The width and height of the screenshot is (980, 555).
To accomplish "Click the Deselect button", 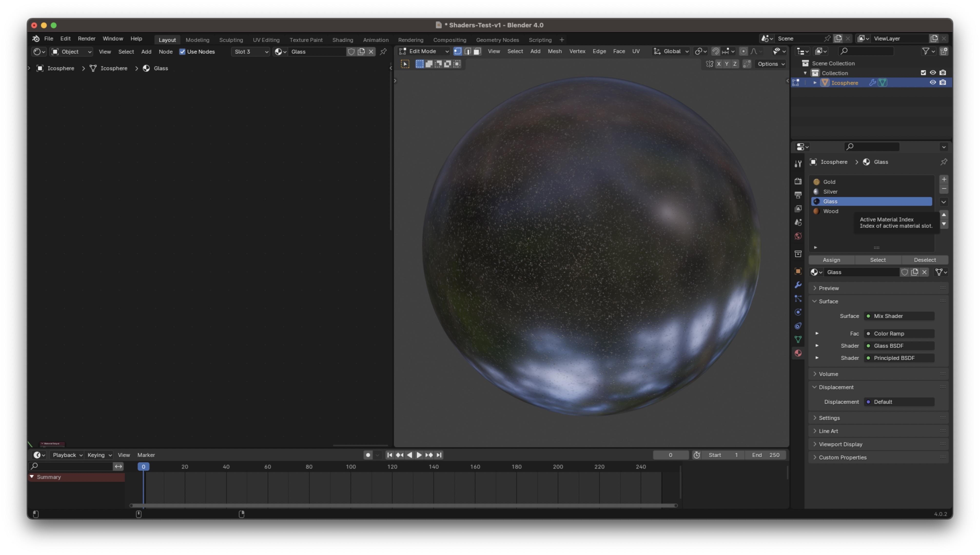I will [x=925, y=260].
